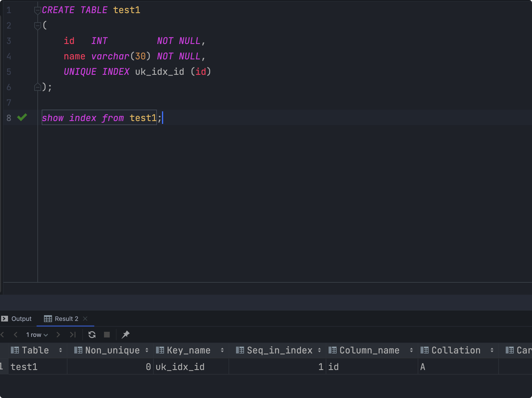Image resolution: width=532 pixels, height=398 pixels.
Task: Jump to the last page of results
Action: [x=73, y=335]
